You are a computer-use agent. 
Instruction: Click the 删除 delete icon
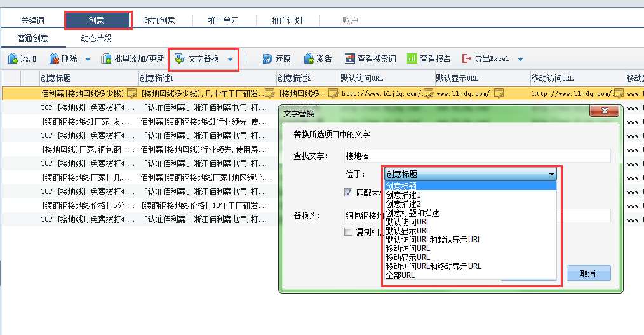click(x=54, y=58)
